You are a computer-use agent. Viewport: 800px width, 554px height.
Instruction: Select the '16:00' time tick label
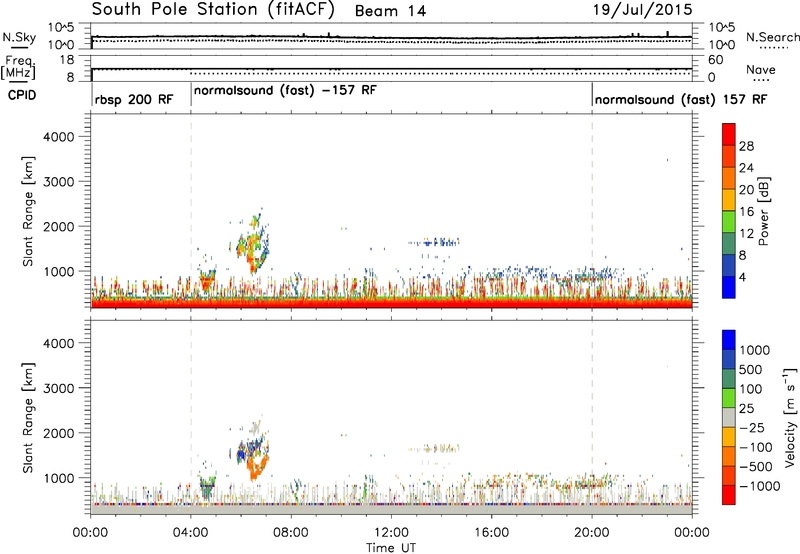click(x=491, y=533)
